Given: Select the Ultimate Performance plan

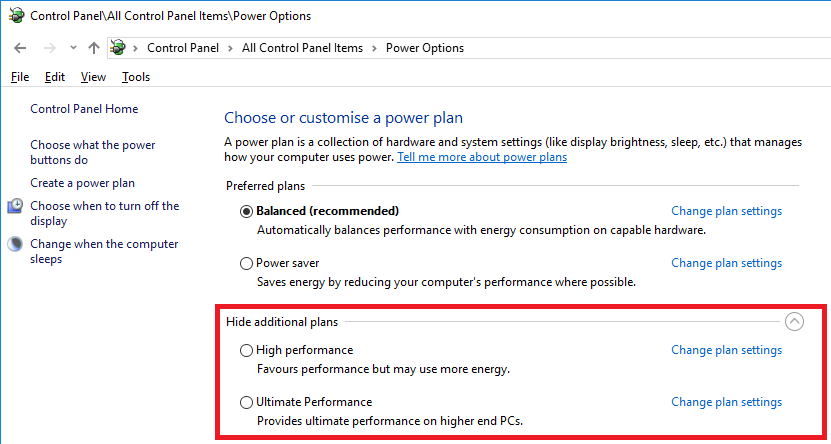Looking at the screenshot, I should [x=247, y=402].
